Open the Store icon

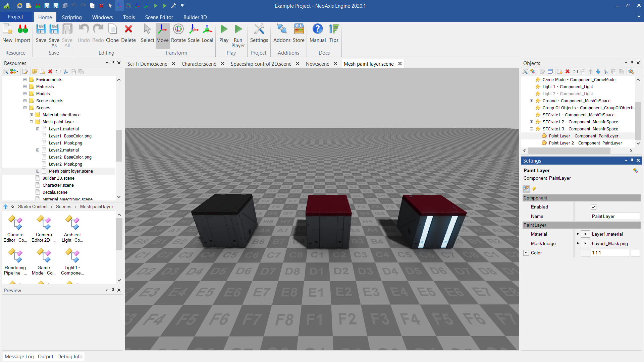(x=299, y=34)
